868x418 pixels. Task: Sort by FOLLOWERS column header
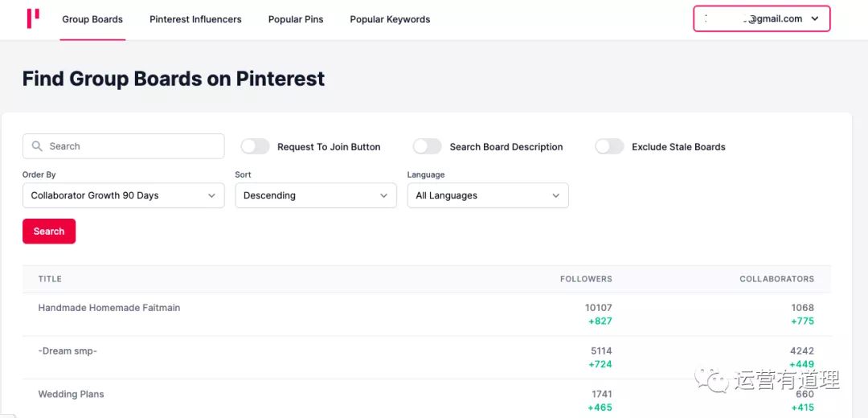tap(586, 279)
